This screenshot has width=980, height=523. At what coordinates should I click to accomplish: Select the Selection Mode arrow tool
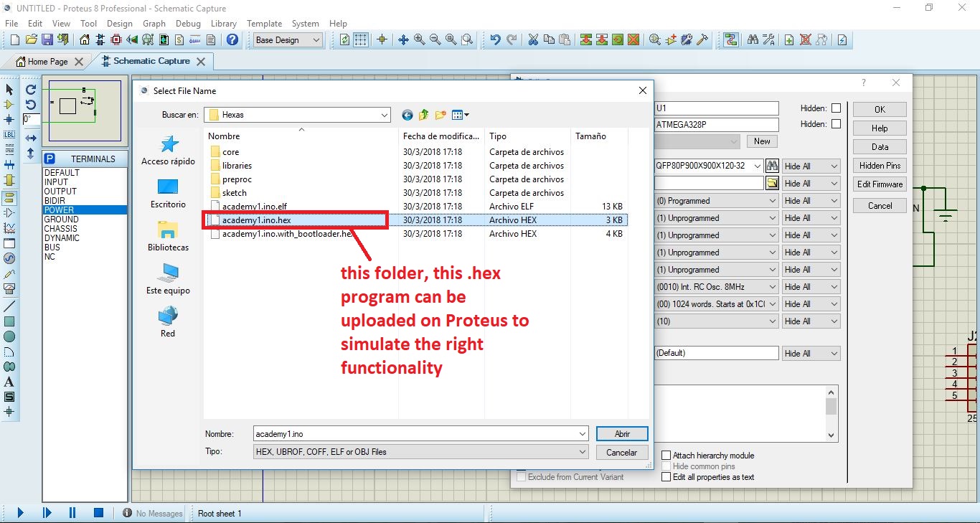coord(9,90)
